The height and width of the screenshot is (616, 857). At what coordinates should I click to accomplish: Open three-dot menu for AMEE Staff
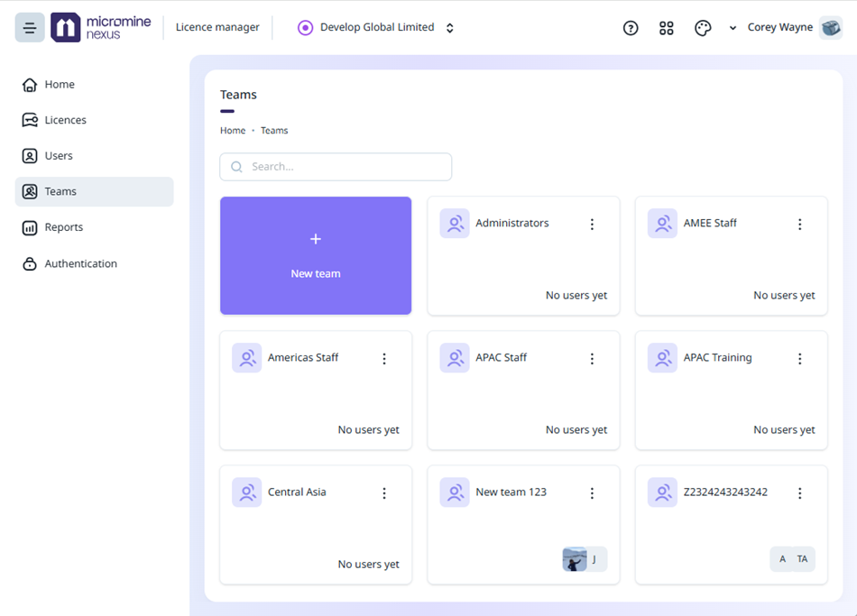point(799,224)
